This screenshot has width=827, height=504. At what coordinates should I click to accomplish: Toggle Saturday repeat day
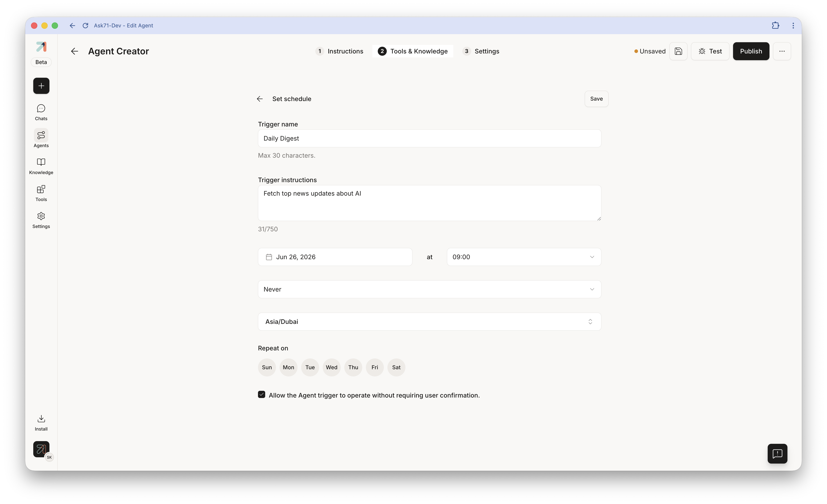point(396,367)
